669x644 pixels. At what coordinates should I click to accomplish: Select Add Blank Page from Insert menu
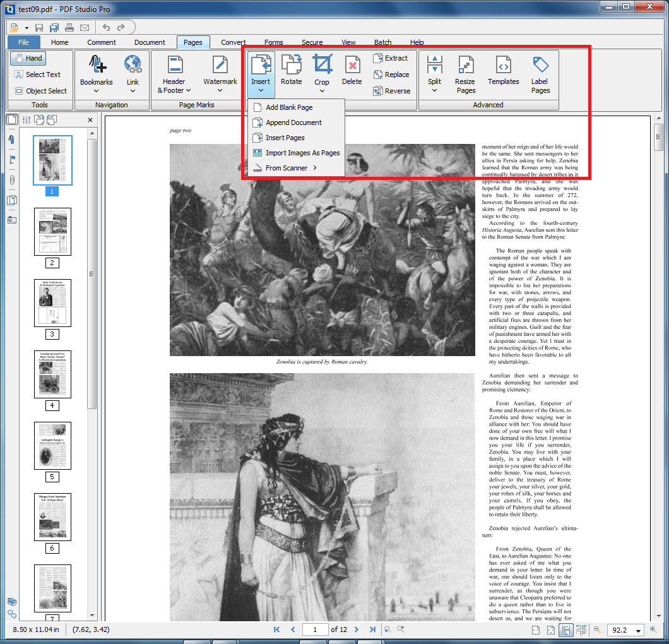[x=296, y=107]
